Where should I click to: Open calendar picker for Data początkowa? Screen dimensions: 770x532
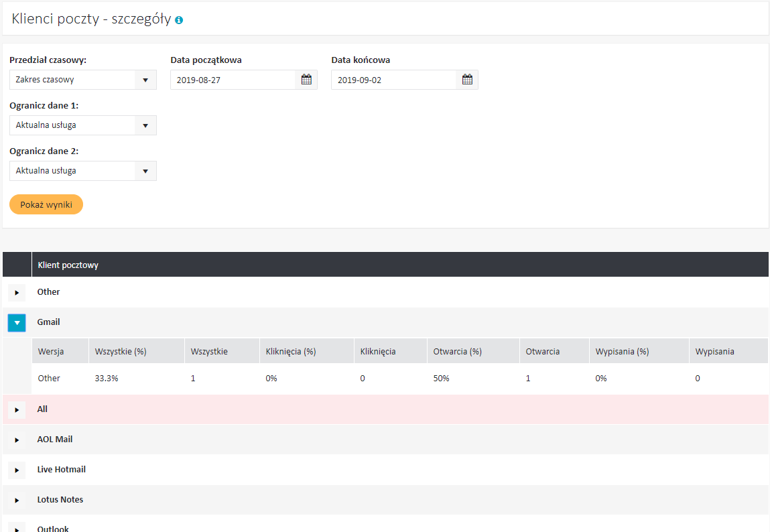306,80
